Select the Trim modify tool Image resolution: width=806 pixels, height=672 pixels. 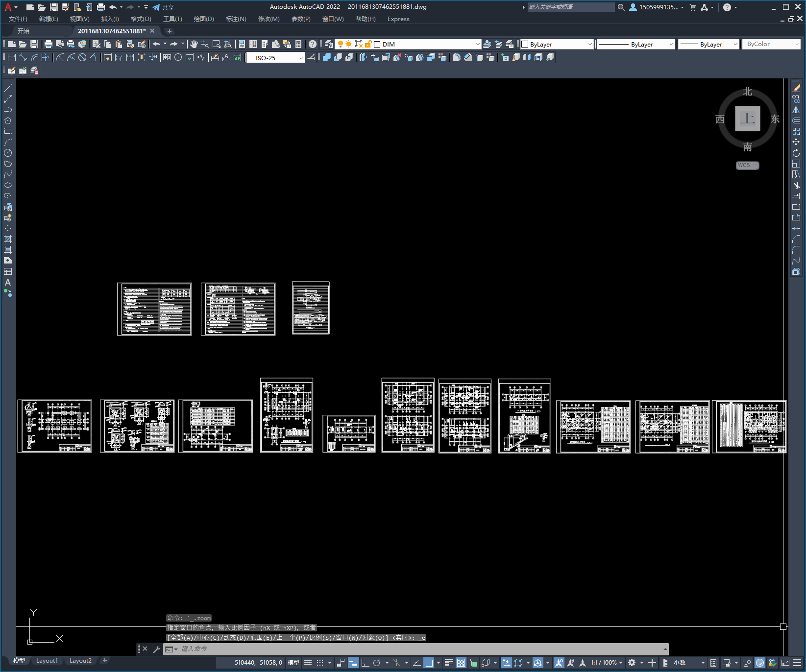coord(796,185)
